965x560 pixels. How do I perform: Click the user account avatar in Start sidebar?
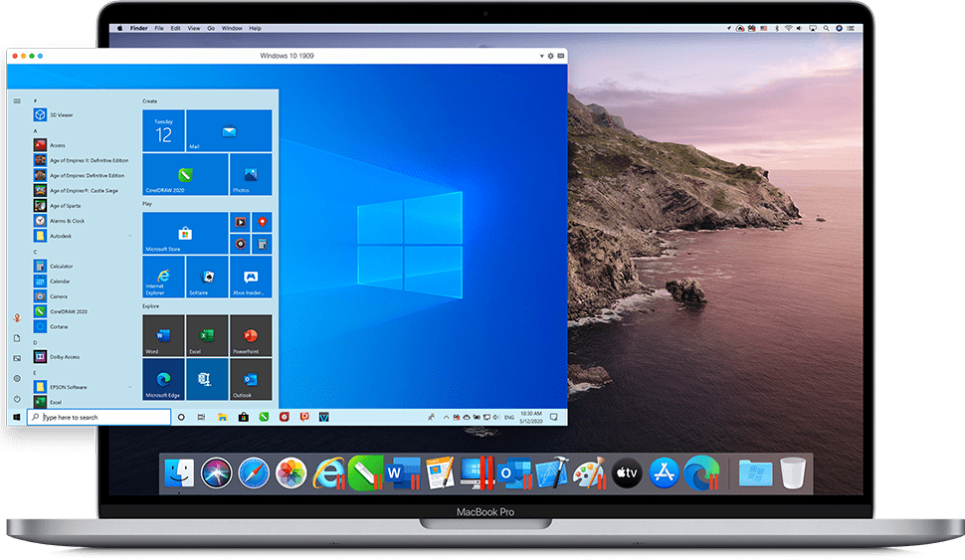17,317
